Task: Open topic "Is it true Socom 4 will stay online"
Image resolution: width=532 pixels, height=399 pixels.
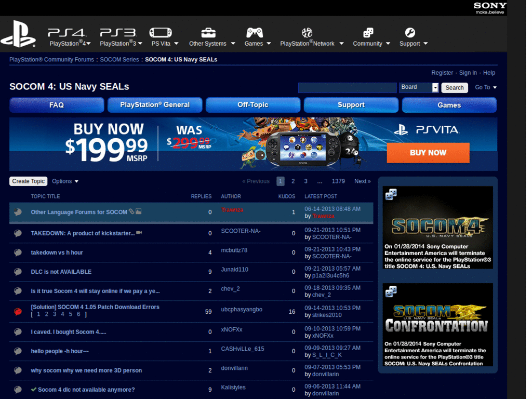Action: [x=96, y=291]
